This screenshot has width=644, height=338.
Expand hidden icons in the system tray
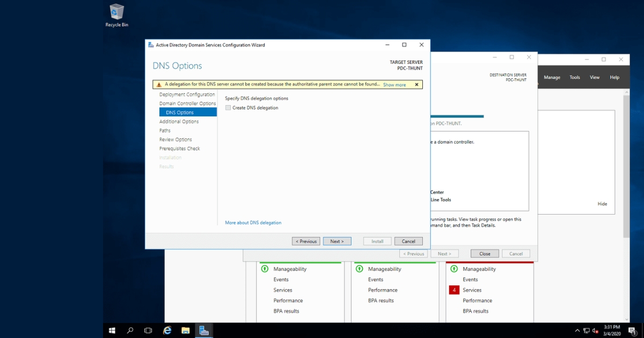[x=577, y=330]
